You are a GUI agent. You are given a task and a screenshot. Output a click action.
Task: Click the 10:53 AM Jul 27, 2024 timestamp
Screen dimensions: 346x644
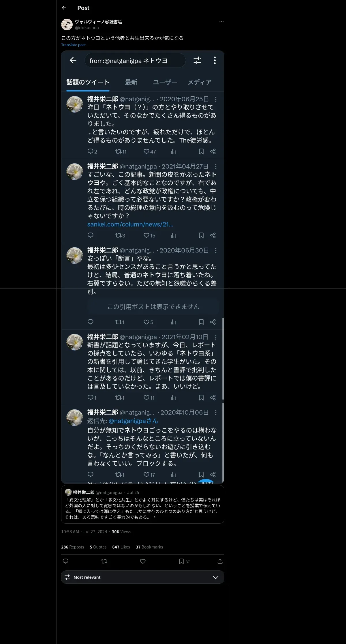(84, 531)
